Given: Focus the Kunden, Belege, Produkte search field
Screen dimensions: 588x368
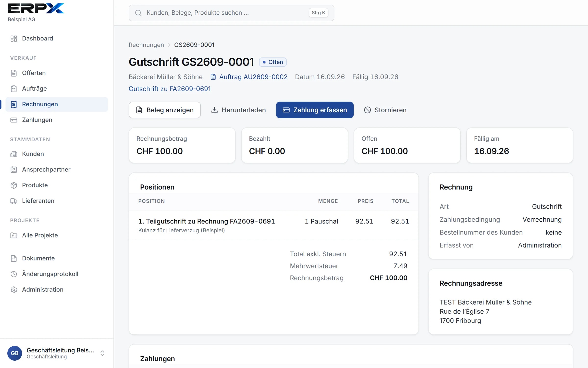Looking at the screenshot, I should pyautogui.click(x=231, y=13).
